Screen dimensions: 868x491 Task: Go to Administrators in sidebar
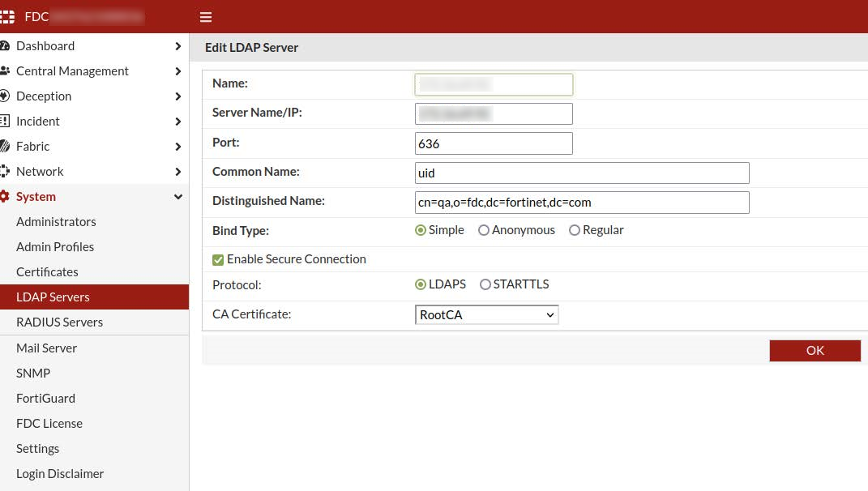pos(56,222)
